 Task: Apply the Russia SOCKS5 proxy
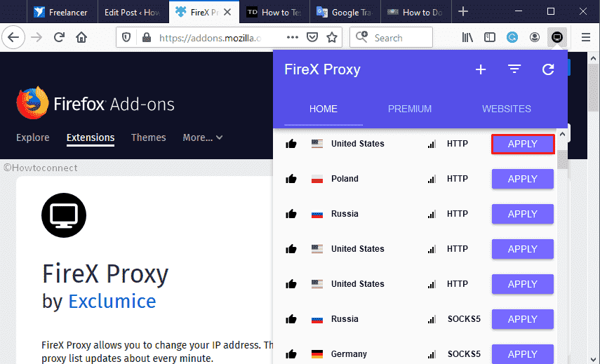tap(523, 319)
